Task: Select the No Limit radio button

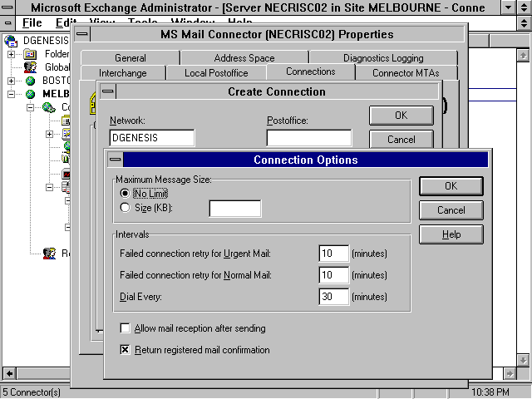Action: pyautogui.click(x=125, y=194)
